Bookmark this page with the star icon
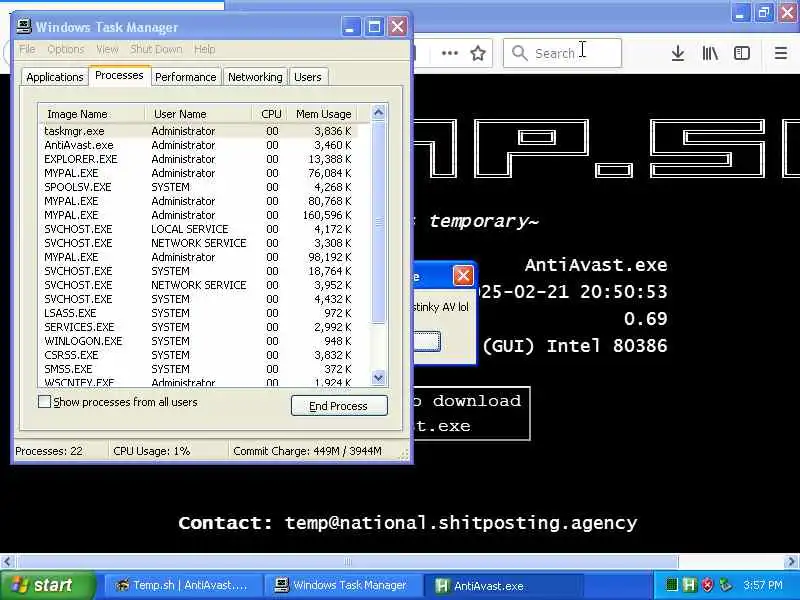The height and width of the screenshot is (600, 800). point(478,53)
